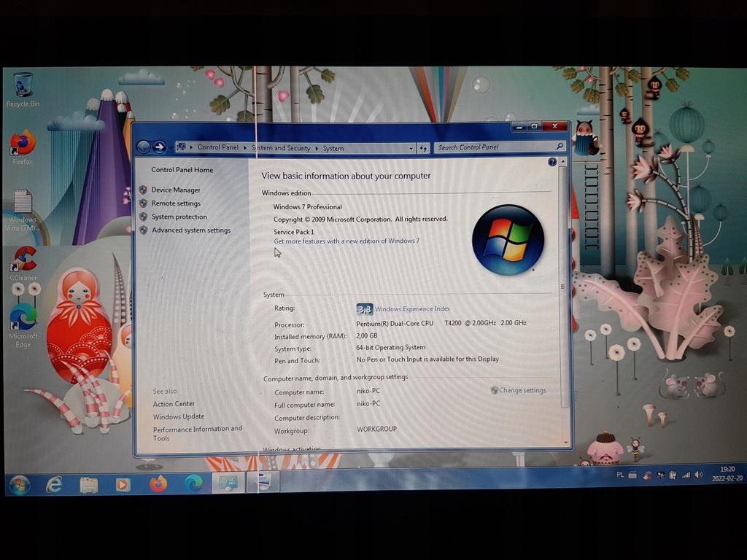Screen dimensions: 747x560
Task: Click Get more features with new edition link
Action: pos(347,241)
